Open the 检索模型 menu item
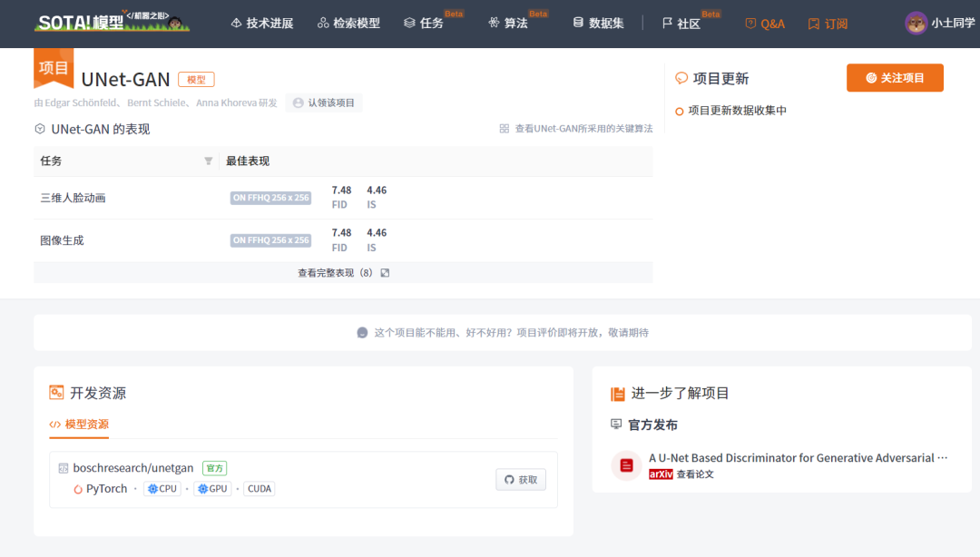The width and height of the screenshot is (980, 557). coord(348,23)
